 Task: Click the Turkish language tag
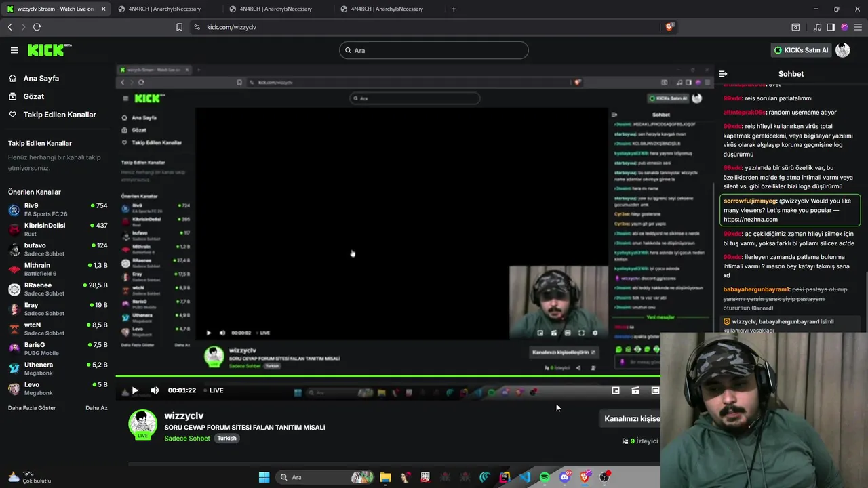pos(226,439)
